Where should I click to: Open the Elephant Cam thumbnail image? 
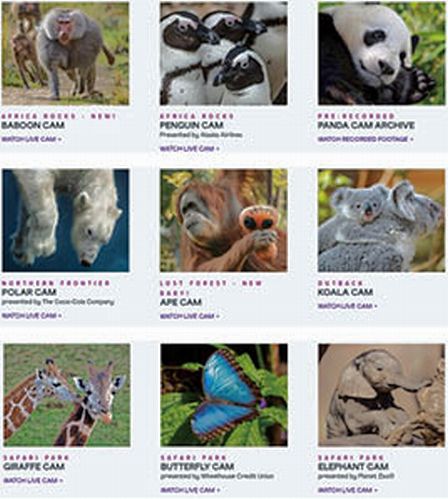click(x=382, y=395)
